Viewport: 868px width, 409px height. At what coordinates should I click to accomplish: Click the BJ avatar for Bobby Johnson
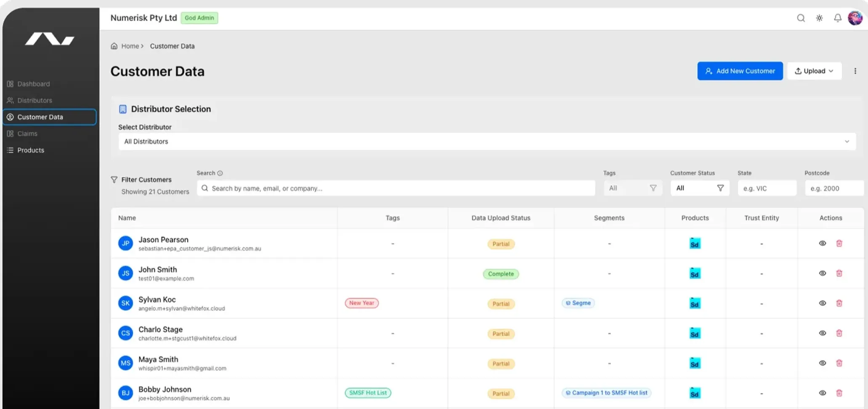[x=125, y=393]
